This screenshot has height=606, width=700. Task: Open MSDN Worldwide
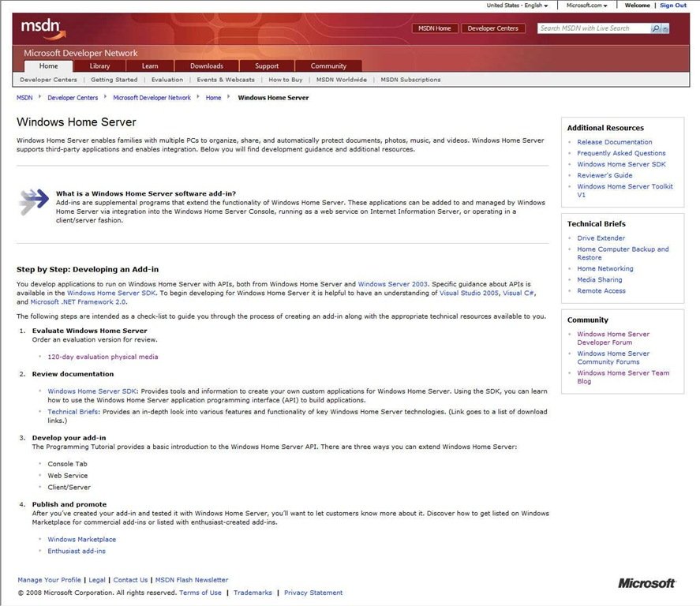pyautogui.click(x=342, y=80)
